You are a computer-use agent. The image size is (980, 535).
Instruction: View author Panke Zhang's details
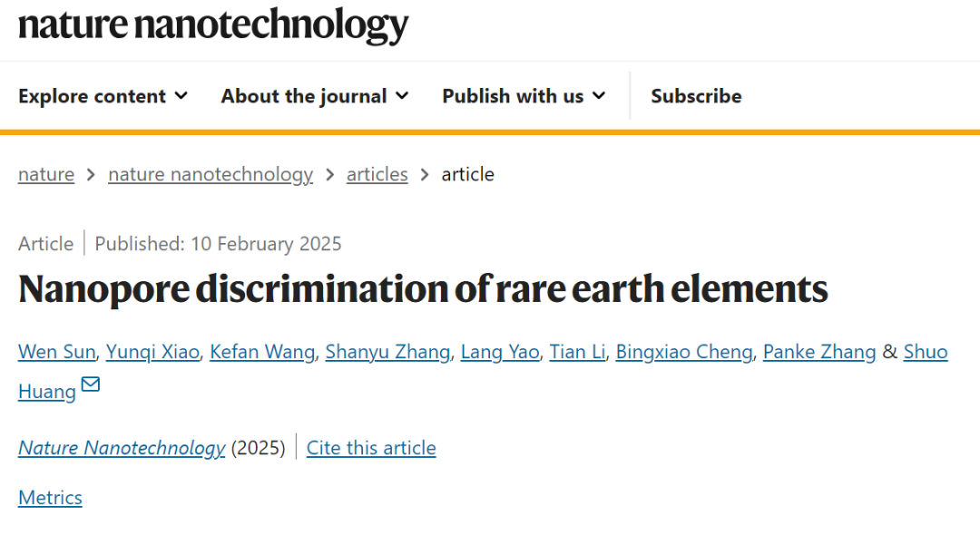(x=819, y=352)
